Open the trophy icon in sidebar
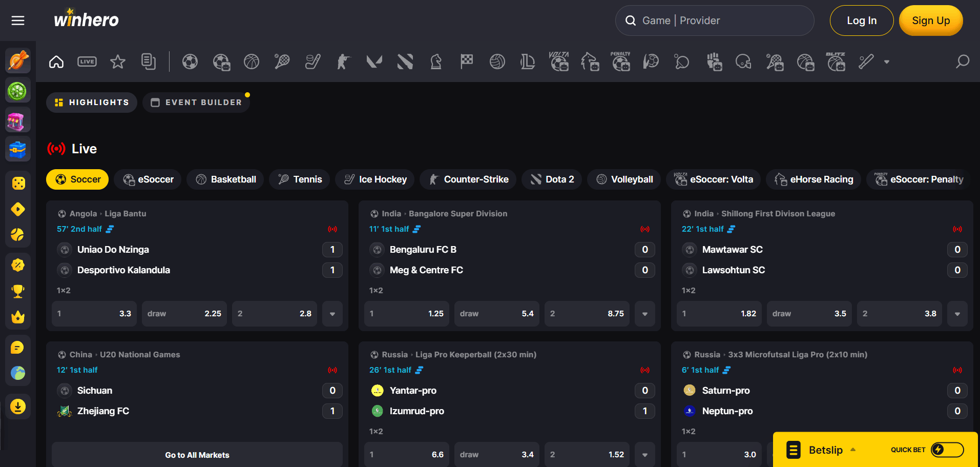This screenshot has width=980, height=467. tap(18, 291)
